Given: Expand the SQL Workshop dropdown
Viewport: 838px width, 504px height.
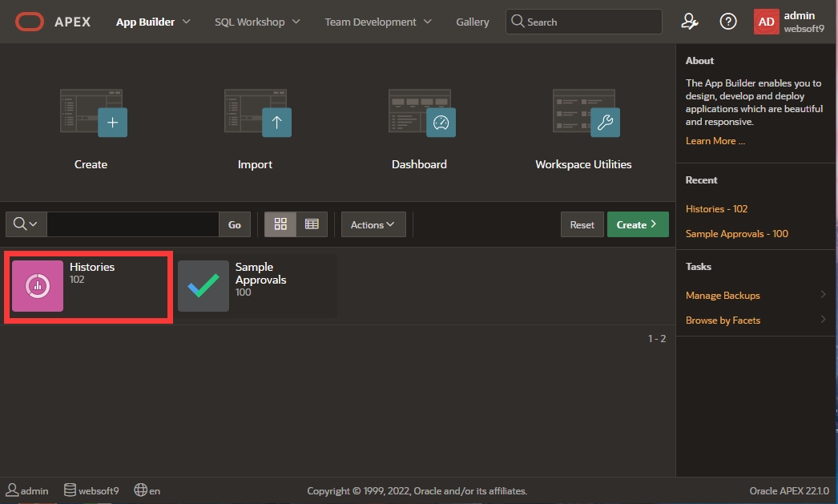Looking at the screenshot, I should click(x=257, y=22).
